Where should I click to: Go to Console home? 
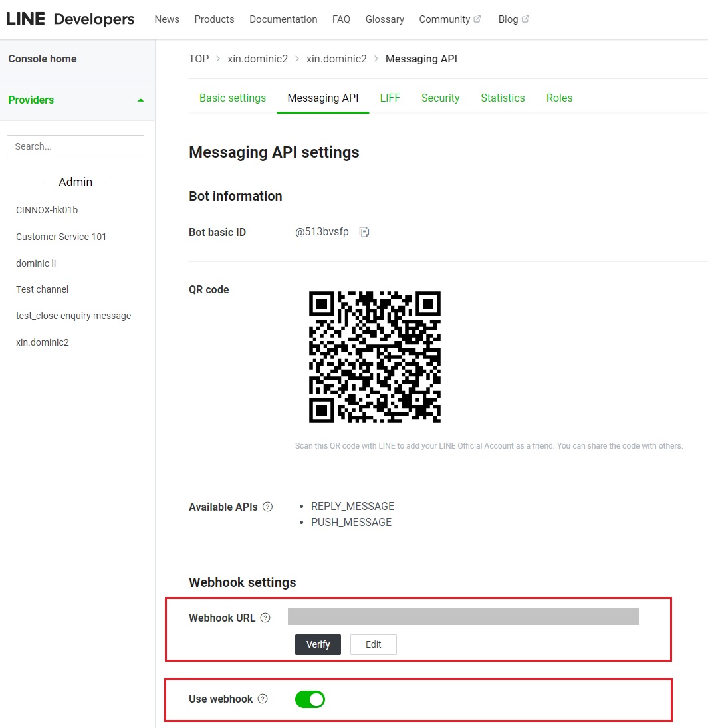(43, 59)
